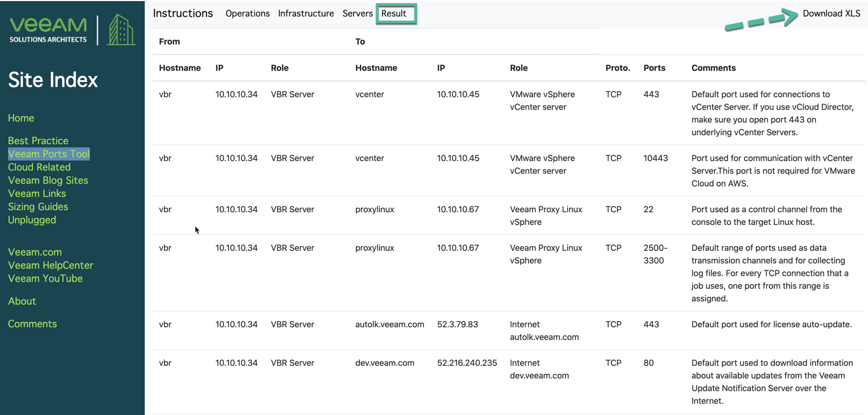This screenshot has height=415, width=868.
Task: Open the Comments sidebar link
Action: 32,324
